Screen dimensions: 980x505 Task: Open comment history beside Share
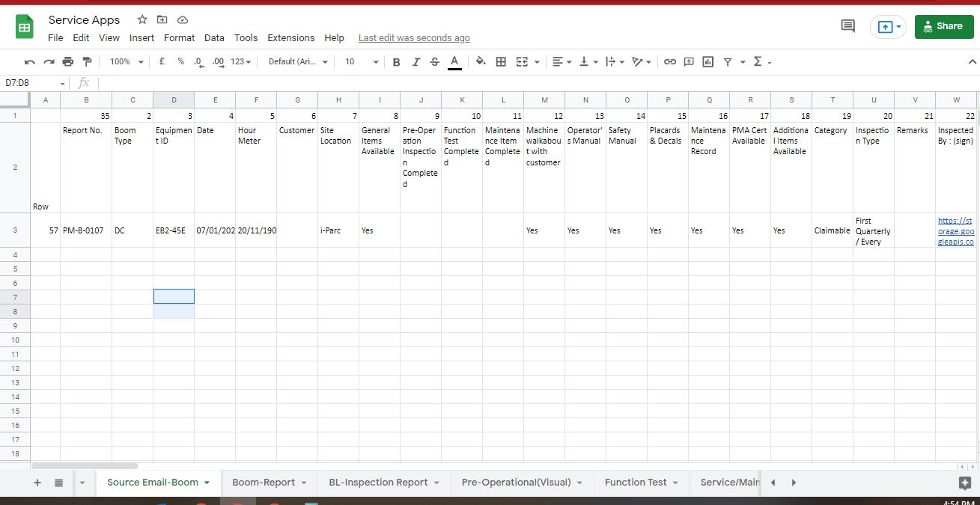(x=847, y=26)
